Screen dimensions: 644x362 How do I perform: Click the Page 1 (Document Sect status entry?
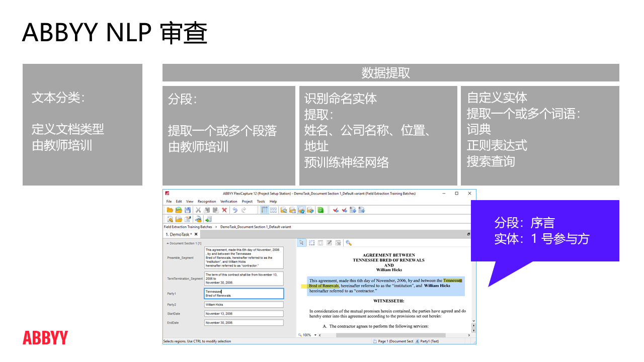click(393, 341)
